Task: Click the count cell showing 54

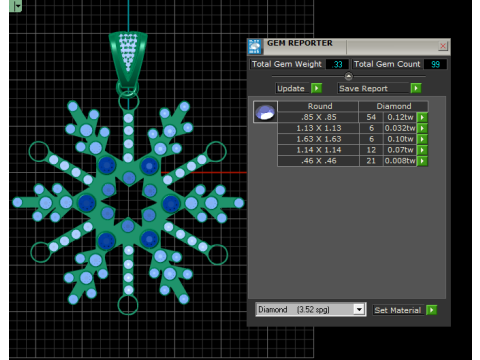Action: [x=371, y=117]
